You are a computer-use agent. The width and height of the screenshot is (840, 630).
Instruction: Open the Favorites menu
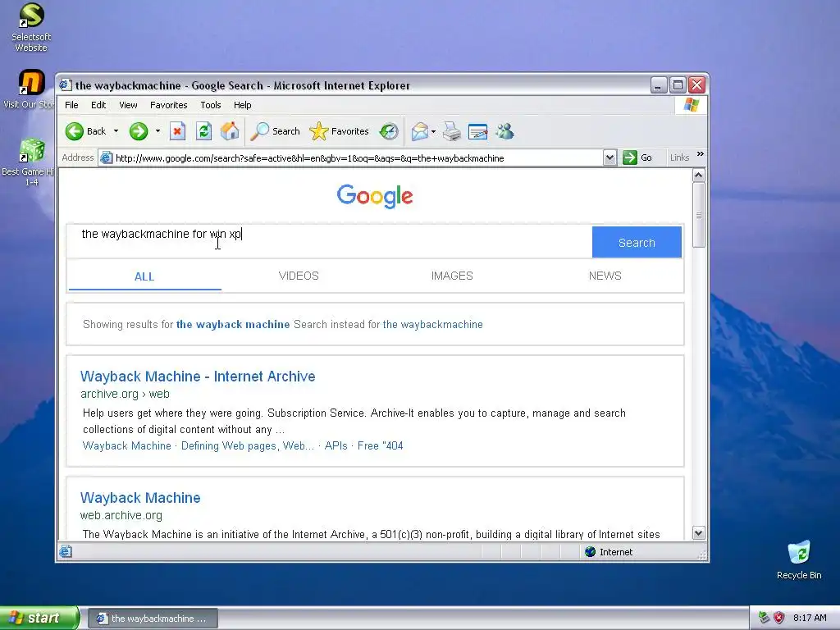169,105
